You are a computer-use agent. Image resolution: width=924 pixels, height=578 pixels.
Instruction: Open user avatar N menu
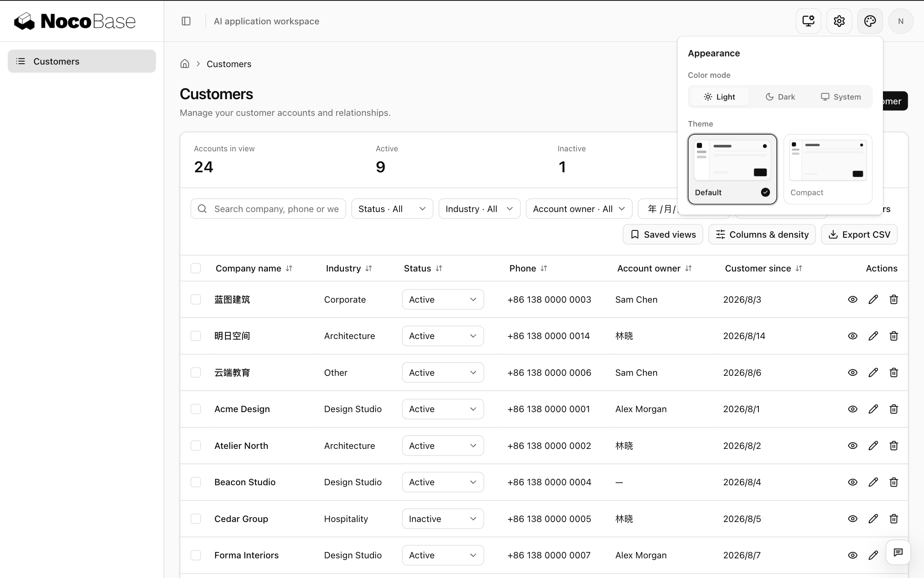(900, 21)
